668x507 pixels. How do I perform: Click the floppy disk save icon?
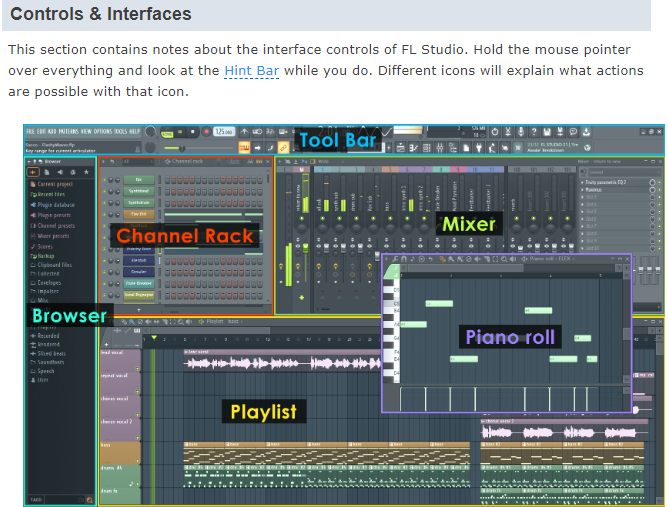click(547, 132)
